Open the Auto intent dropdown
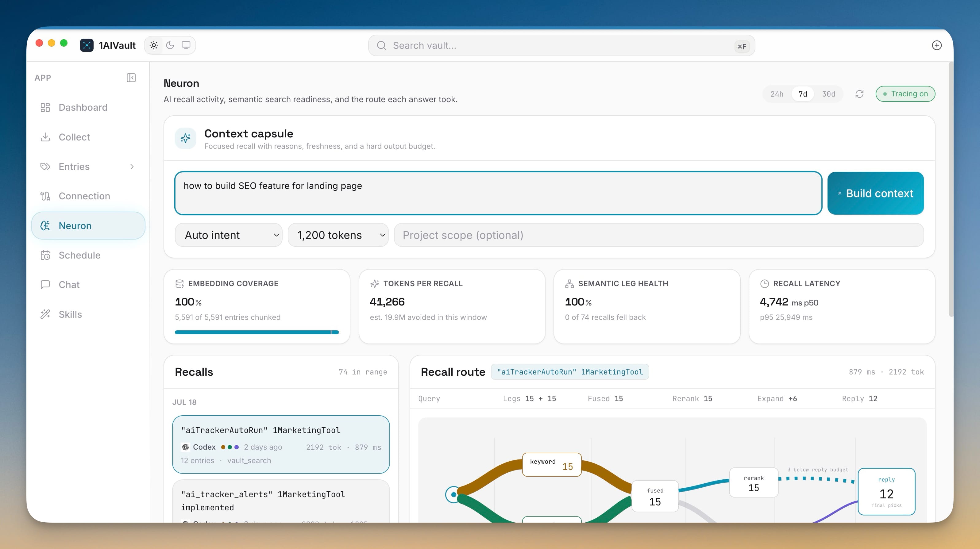Viewport: 980px width, 549px height. tap(229, 235)
